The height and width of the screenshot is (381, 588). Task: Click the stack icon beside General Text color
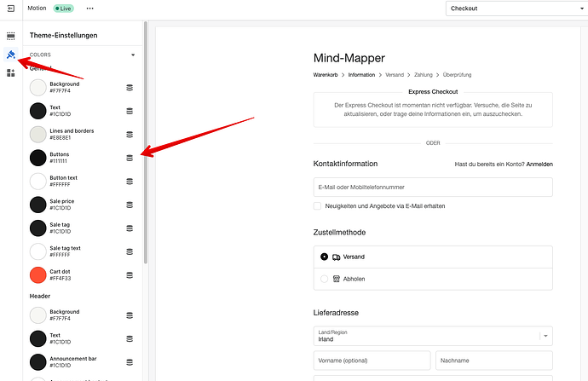tap(130, 111)
